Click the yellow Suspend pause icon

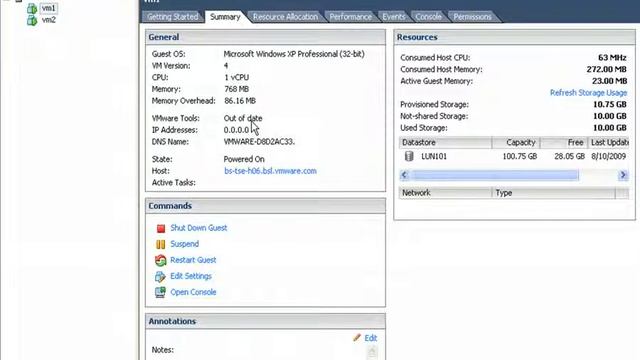pyautogui.click(x=161, y=244)
